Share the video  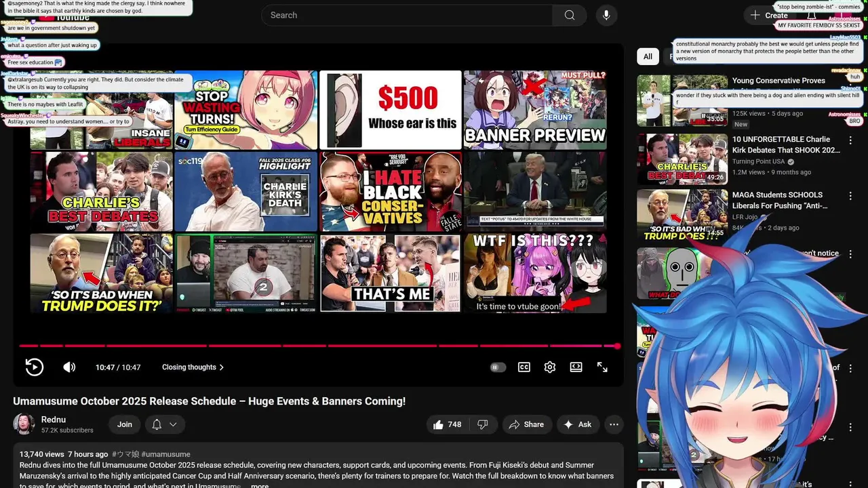point(526,424)
